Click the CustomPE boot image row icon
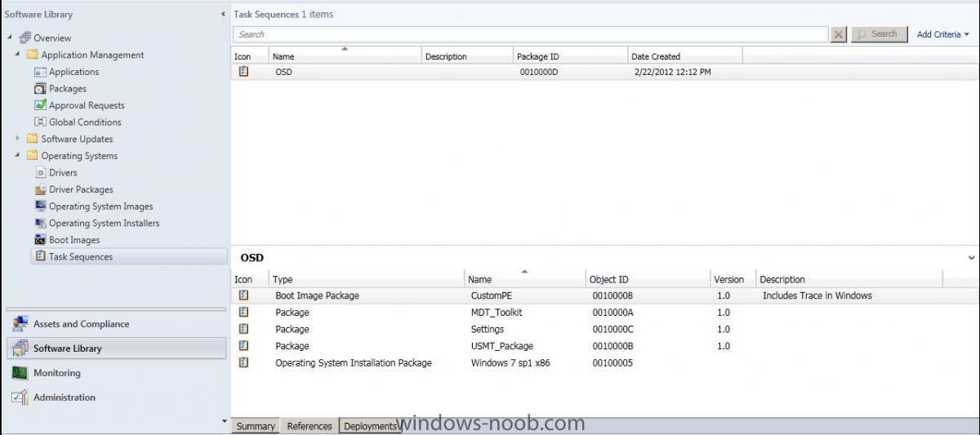Viewport: 980px width, 435px height. (x=243, y=295)
